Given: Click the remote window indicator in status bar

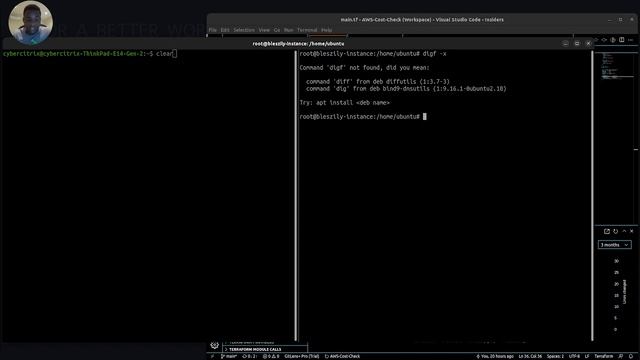Looking at the screenshot, I should pyautogui.click(x=212, y=356).
